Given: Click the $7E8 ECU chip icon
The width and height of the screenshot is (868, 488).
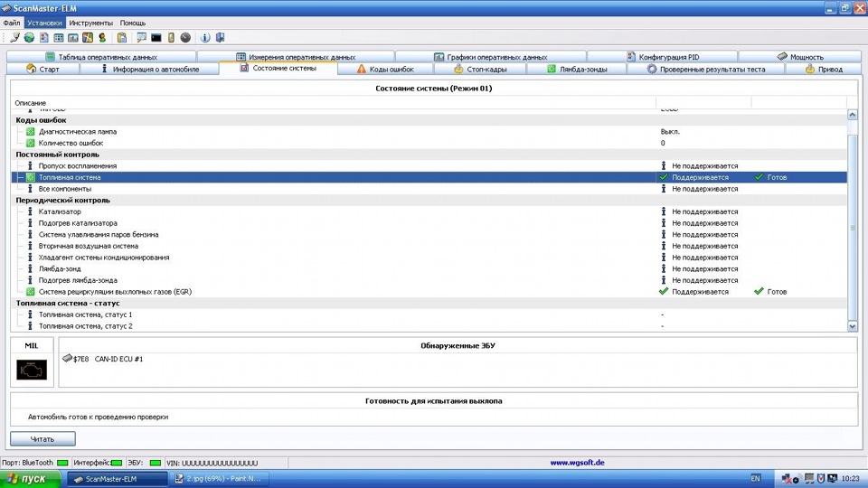Looking at the screenshot, I should click(67, 358).
